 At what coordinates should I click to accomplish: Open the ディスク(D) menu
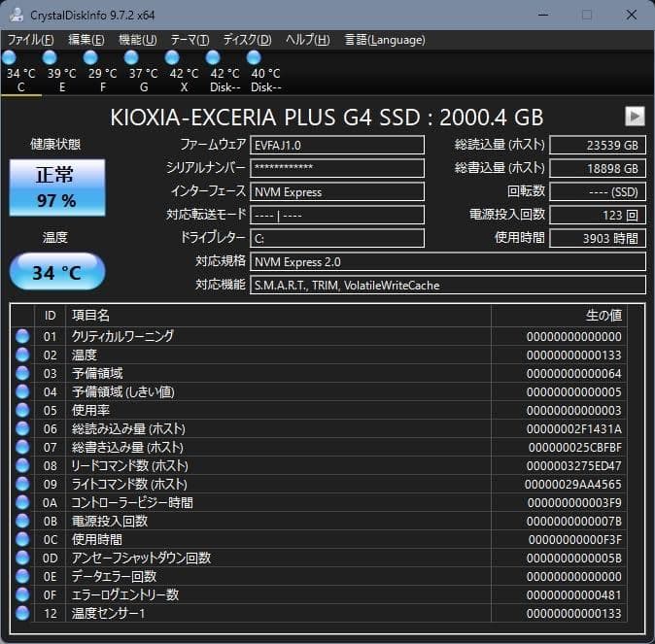coord(247,40)
